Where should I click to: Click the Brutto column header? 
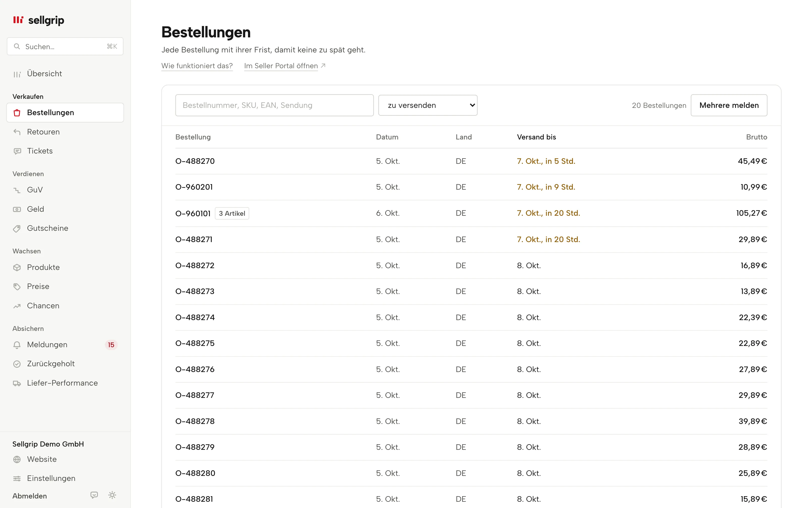[x=757, y=137]
